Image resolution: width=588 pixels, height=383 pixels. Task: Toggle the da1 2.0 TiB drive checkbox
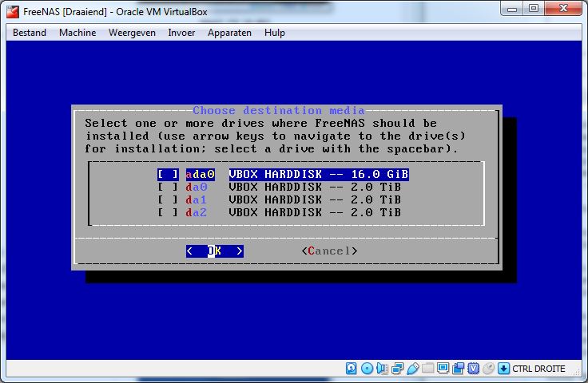pyautogui.click(x=168, y=199)
